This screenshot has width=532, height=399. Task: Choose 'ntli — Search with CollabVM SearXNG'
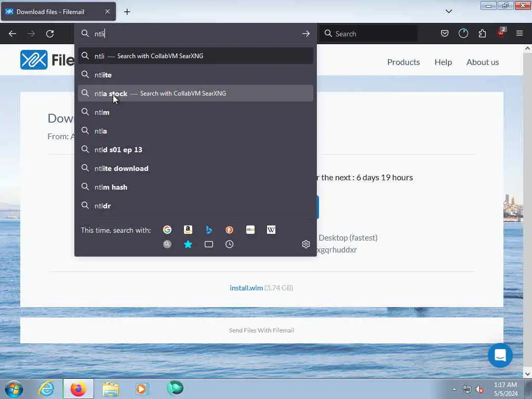tap(195, 56)
